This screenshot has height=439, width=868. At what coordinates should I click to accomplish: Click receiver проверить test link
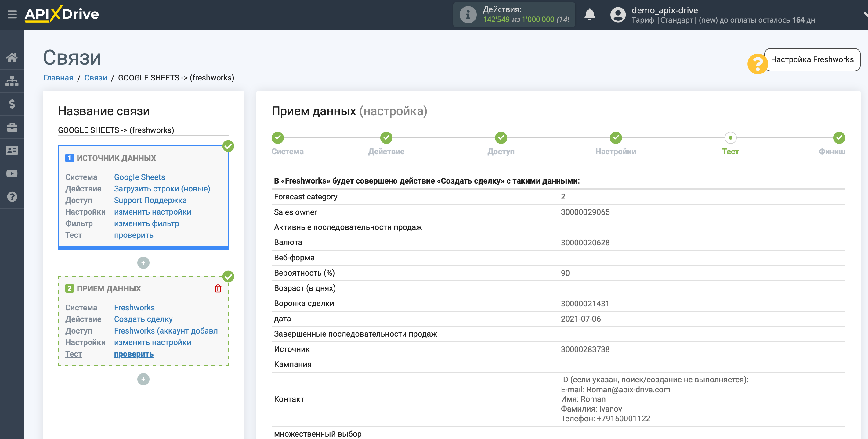(x=134, y=354)
